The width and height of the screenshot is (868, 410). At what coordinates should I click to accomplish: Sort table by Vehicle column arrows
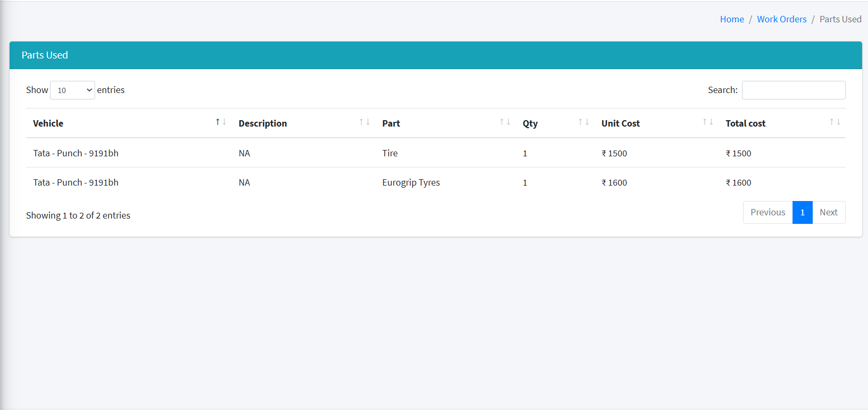(221, 122)
